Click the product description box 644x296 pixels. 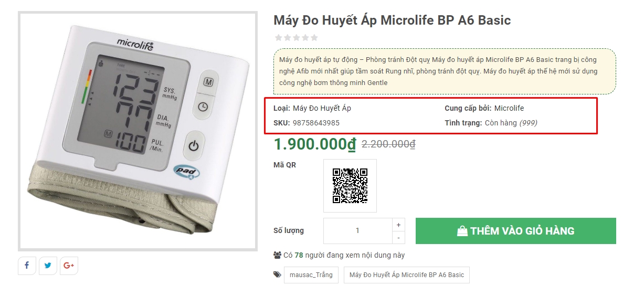click(x=445, y=71)
